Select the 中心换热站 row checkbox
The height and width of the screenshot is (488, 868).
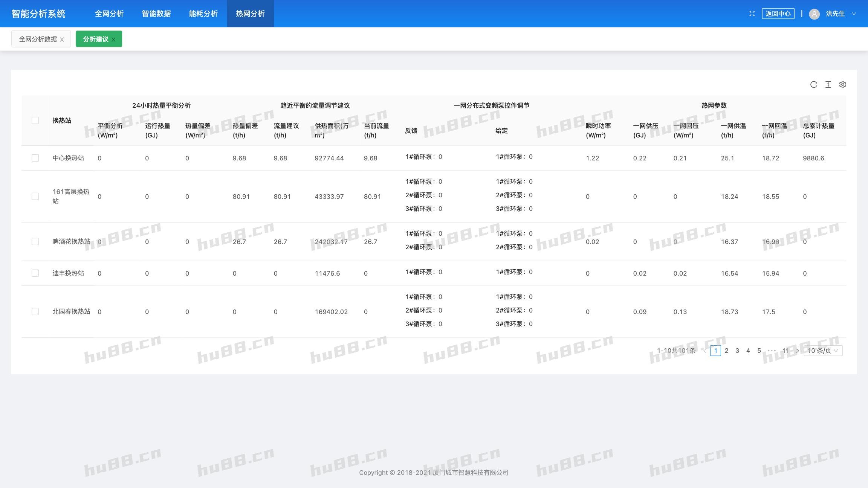pos(35,158)
